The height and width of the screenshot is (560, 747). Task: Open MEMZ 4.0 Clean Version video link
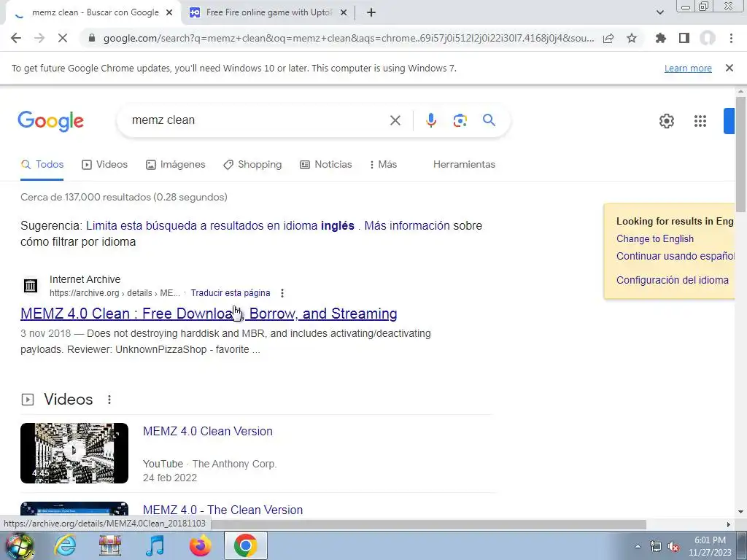click(x=208, y=432)
